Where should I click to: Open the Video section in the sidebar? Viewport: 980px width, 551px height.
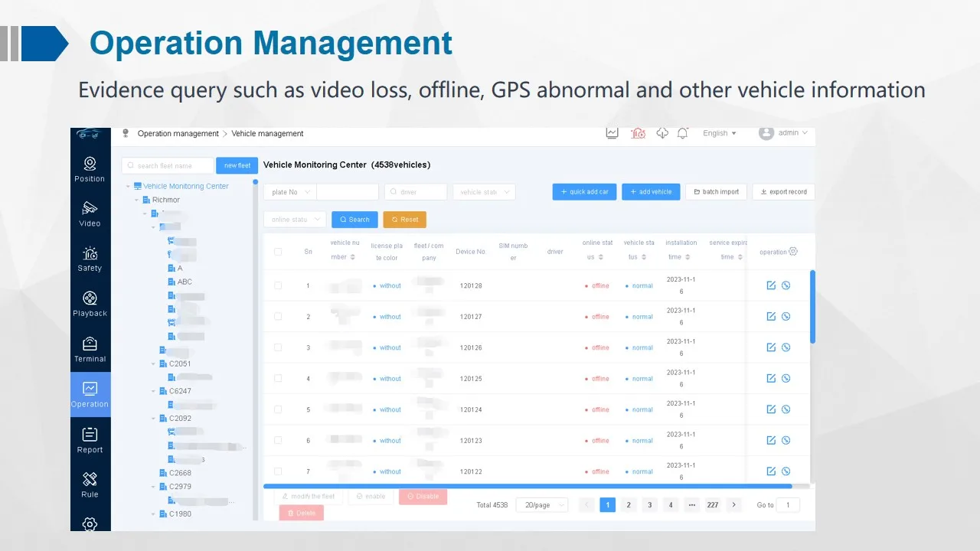[90, 214]
